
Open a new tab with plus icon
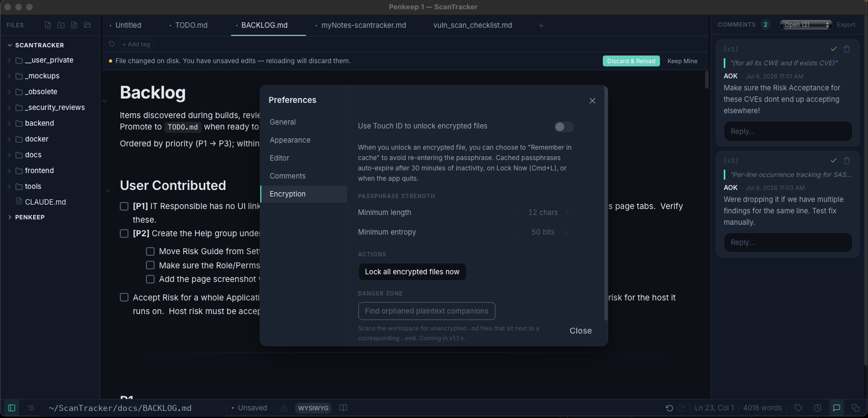541,26
